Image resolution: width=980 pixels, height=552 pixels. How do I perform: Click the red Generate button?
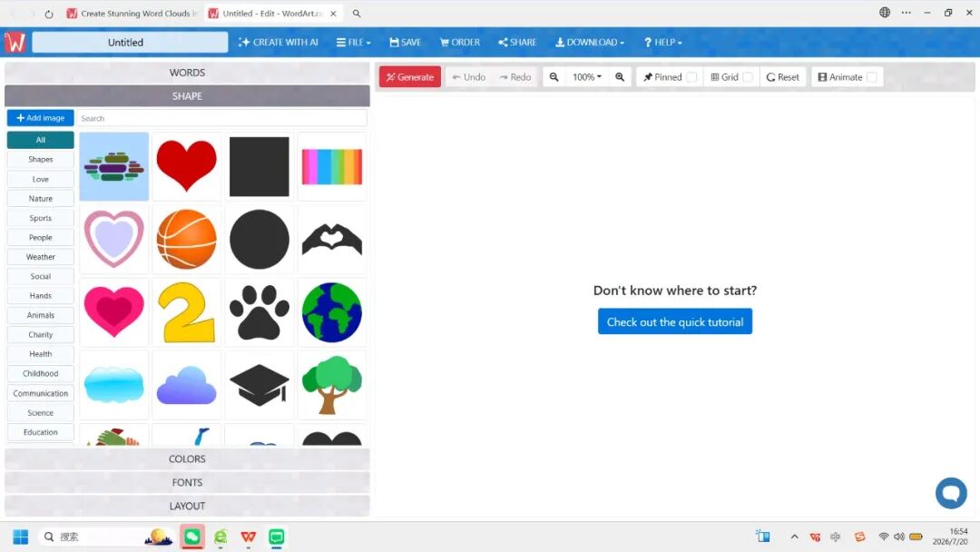(410, 77)
